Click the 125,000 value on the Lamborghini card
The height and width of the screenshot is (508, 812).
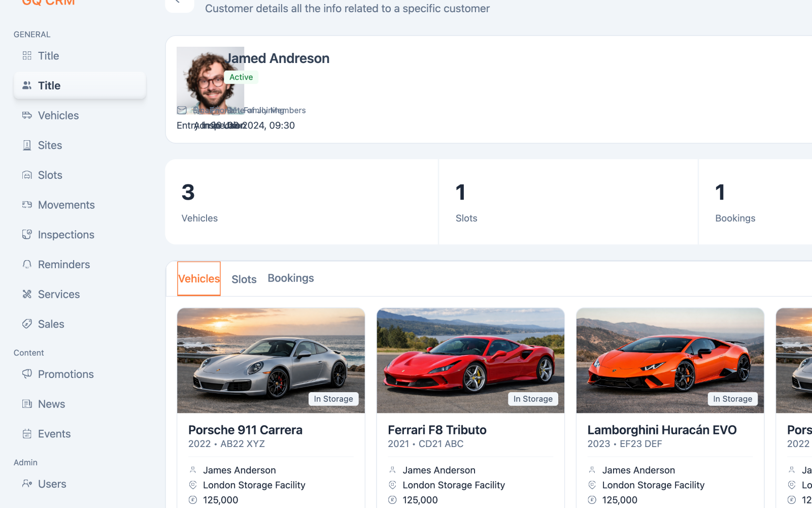point(620,500)
